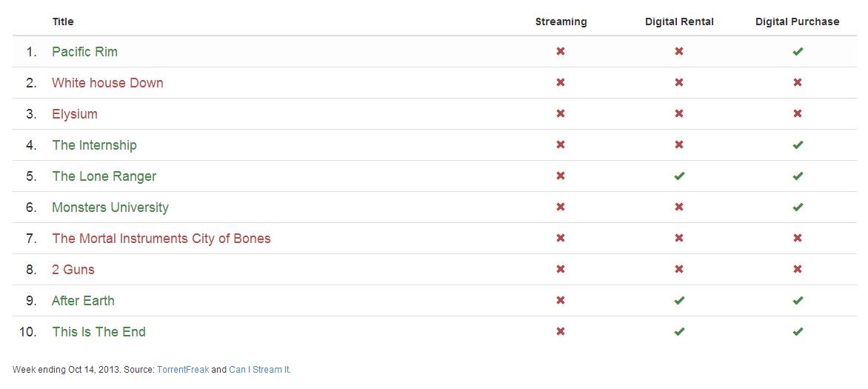Open the Monsters University title link
Viewport: 868px width, 389px height.
click(110, 207)
